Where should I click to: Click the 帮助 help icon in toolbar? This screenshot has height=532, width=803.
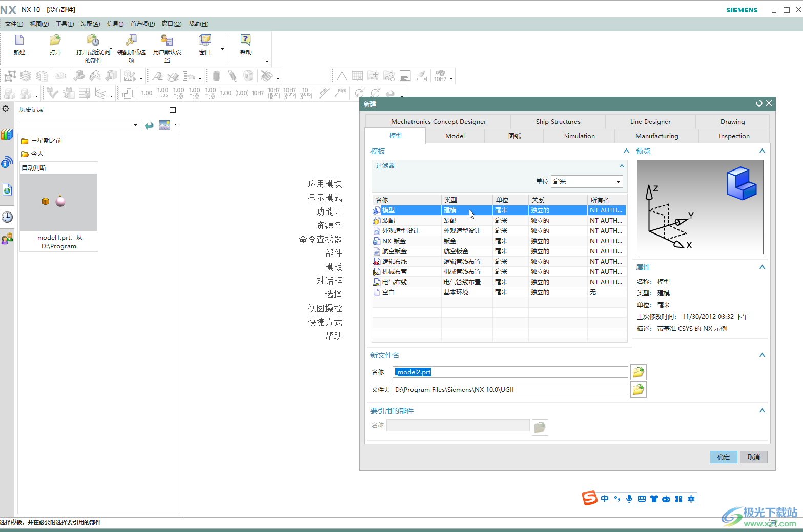[245, 40]
